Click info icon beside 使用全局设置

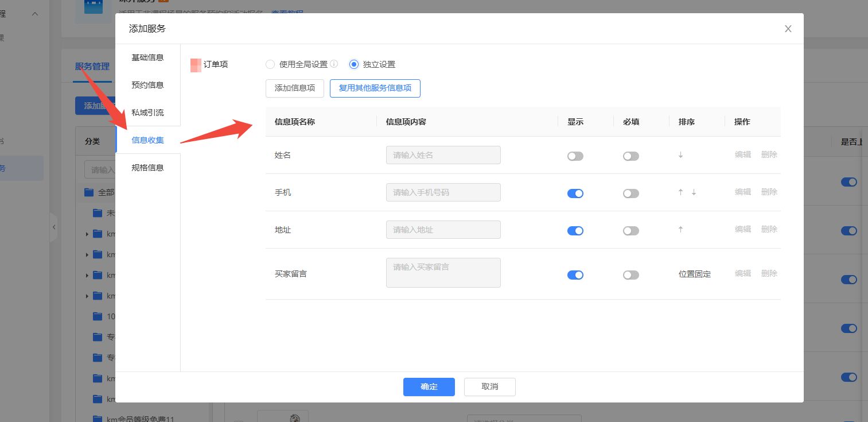coord(334,64)
